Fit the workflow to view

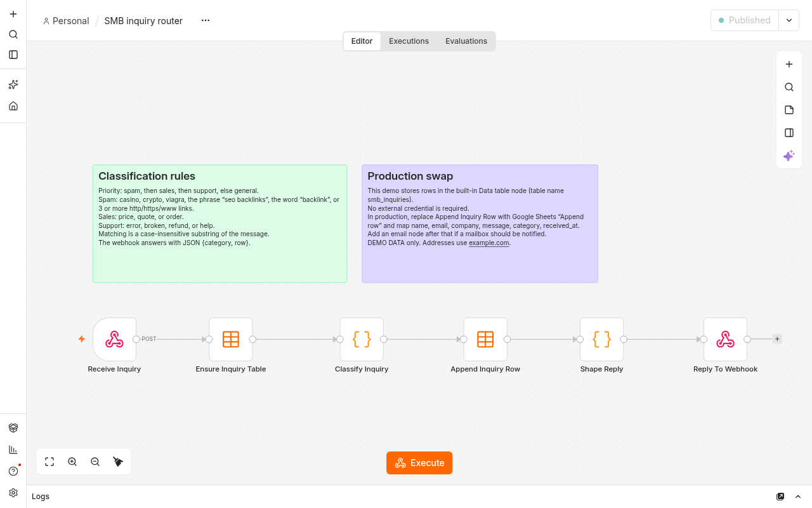pos(49,462)
